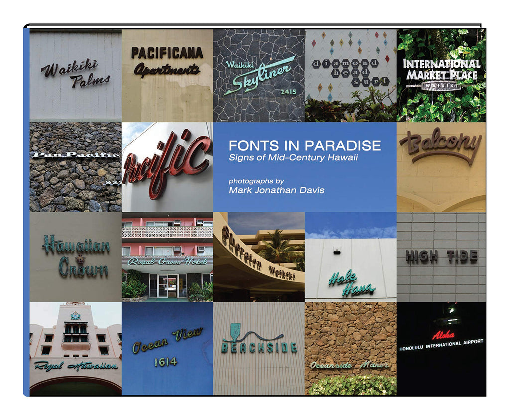The width and height of the screenshot is (510, 420).
Task: Click the diamond head surf hexagon sign
Action: 351,75
